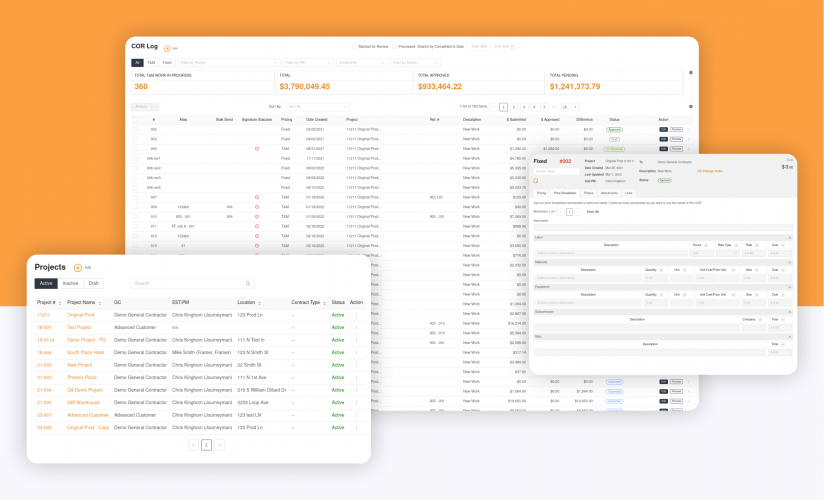The image size is (824, 500).
Task: Open action menu for Original Prod - Copy
Action: 356,427
